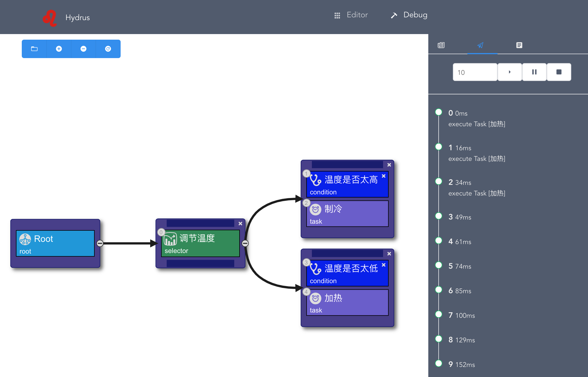Click the zoom out minus icon
This screenshot has width=588, height=377.
coord(83,49)
